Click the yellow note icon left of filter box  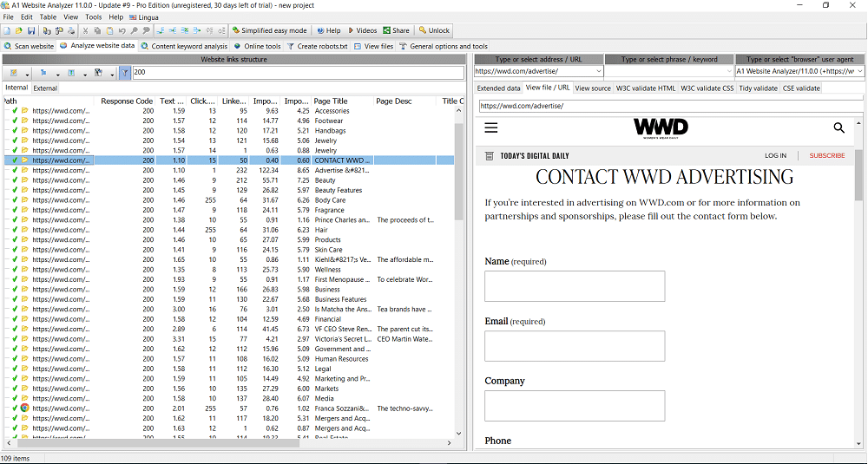pyautogui.click(x=13, y=73)
